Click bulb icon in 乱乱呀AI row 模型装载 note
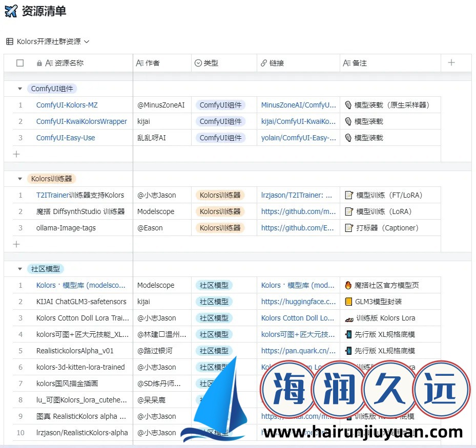The height and width of the screenshot is (448, 476). point(348,138)
